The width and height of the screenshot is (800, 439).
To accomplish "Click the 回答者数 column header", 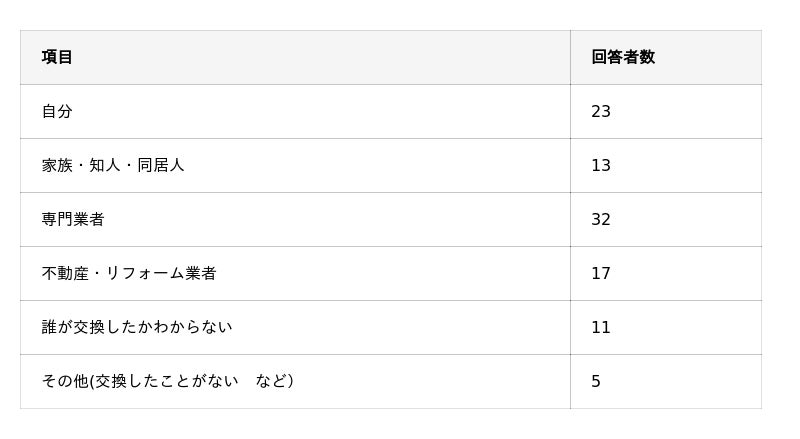I will [x=622, y=57].
